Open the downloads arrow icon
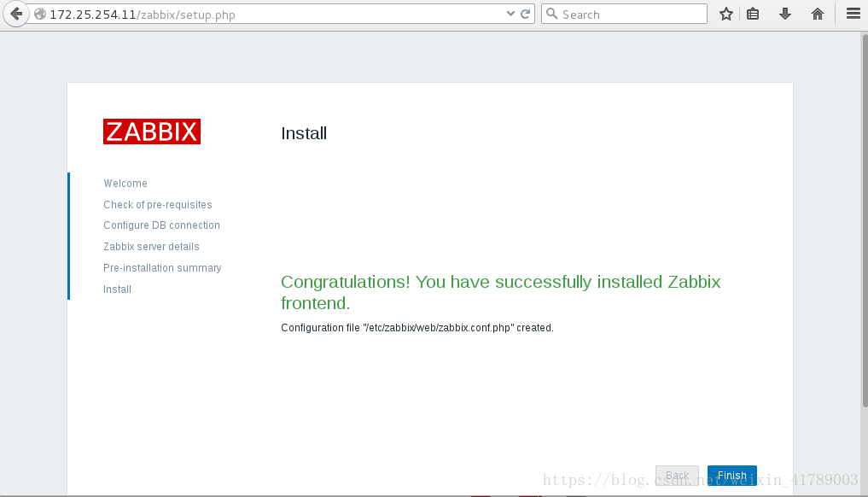This screenshot has width=868, height=497. [785, 14]
